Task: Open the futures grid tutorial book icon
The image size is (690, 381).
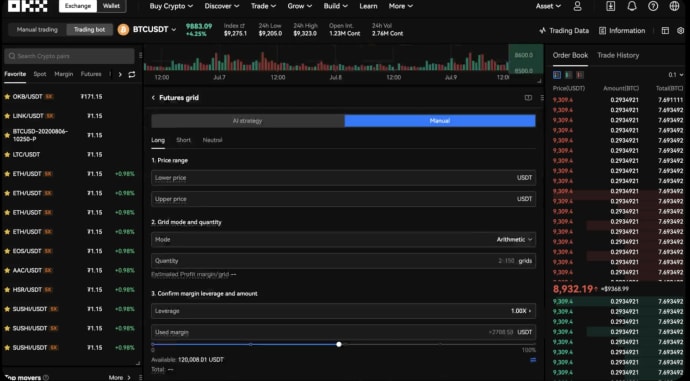Action: (x=528, y=98)
